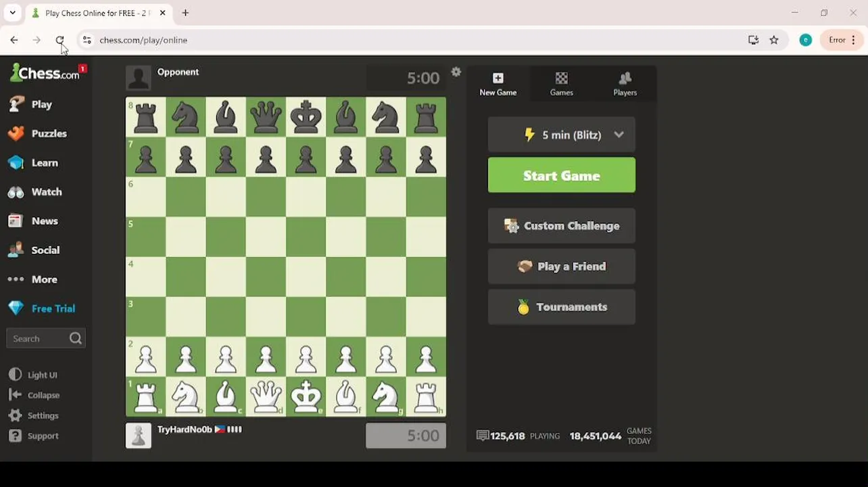Select the white knight on b1
Image resolution: width=868 pixels, height=487 pixels.
click(186, 396)
